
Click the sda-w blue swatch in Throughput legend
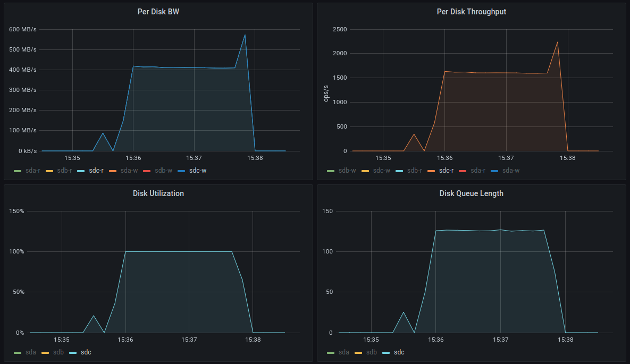pos(494,171)
